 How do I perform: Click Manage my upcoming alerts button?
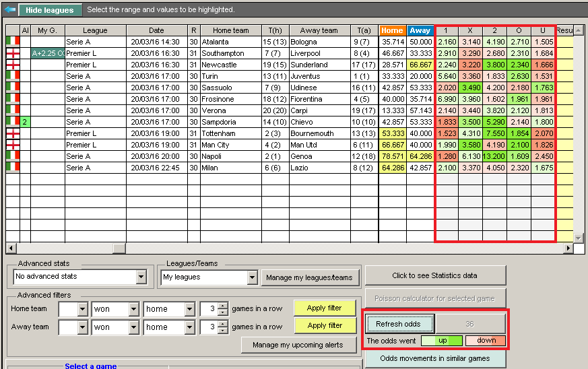[x=298, y=345]
